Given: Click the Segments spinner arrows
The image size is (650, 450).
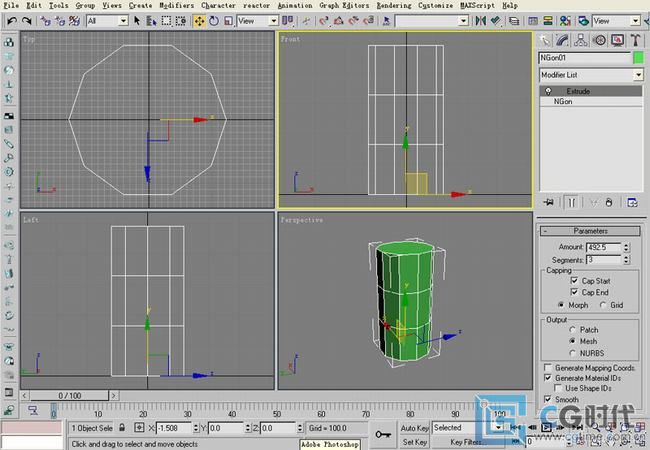Looking at the screenshot, I should click(x=626, y=260).
